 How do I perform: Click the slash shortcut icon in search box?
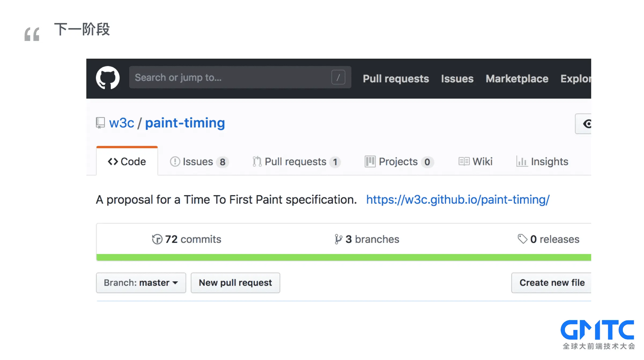coord(338,77)
